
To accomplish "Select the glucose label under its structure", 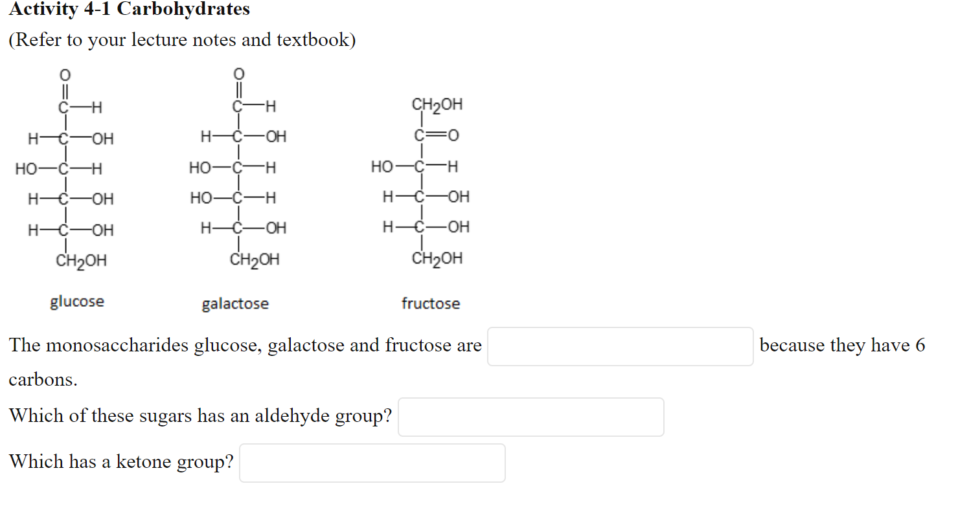I will [x=77, y=301].
